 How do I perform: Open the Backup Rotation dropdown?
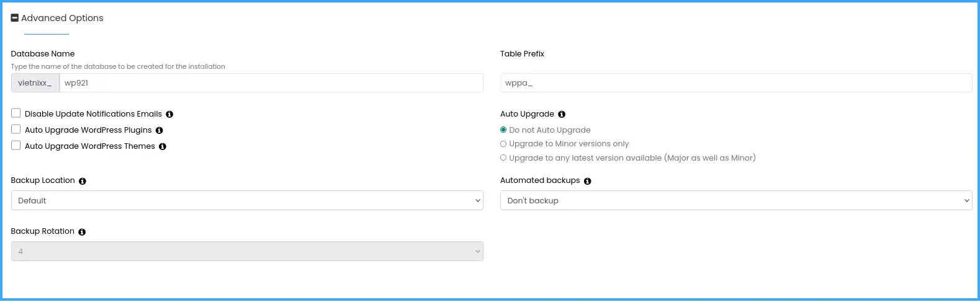click(247, 251)
